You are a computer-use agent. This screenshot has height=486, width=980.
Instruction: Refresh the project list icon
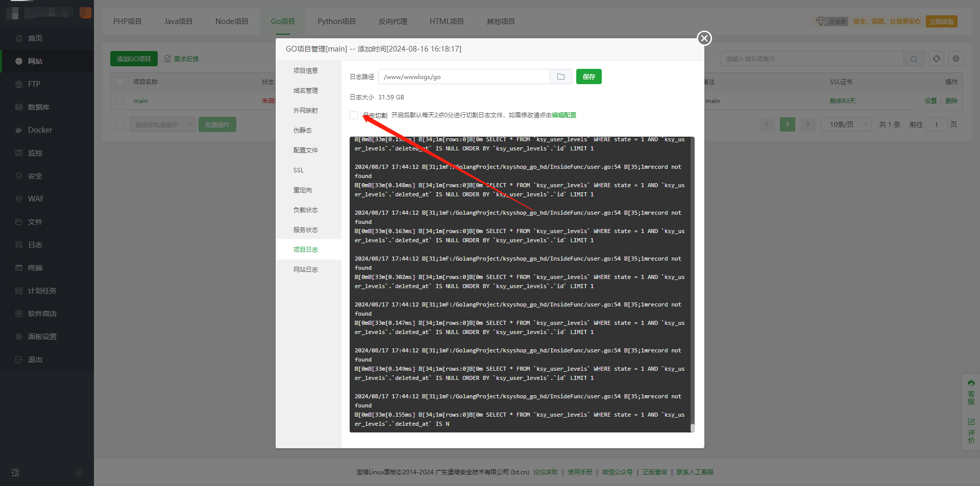[x=937, y=59]
